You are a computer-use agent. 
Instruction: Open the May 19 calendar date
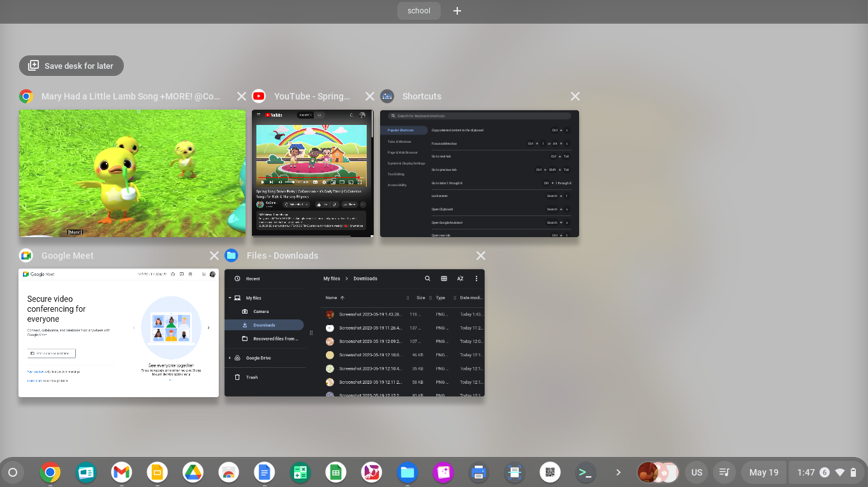point(763,472)
